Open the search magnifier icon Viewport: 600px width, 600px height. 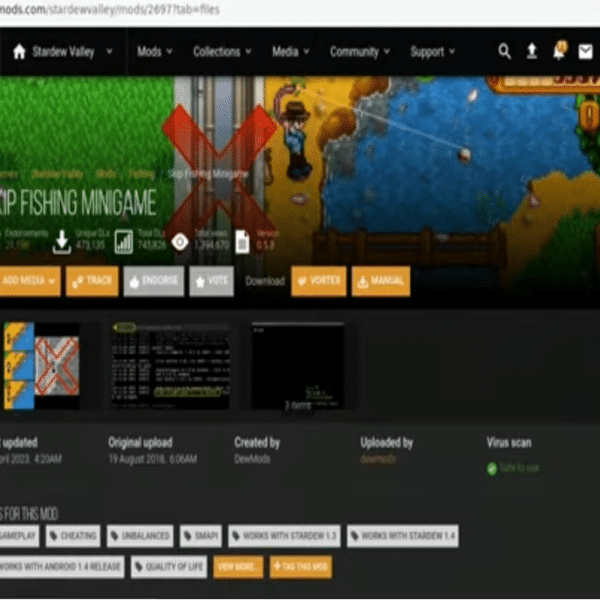click(504, 51)
